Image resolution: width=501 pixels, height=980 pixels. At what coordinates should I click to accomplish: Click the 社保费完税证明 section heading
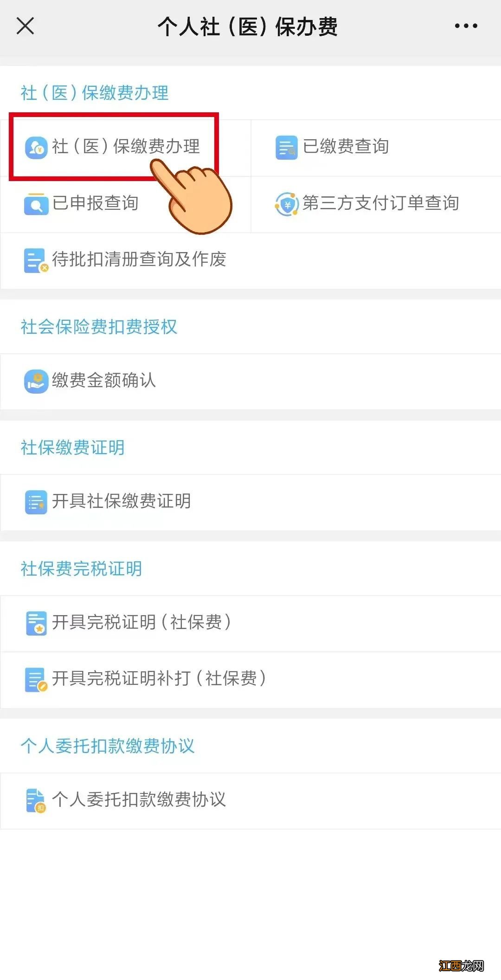[x=81, y=569]
